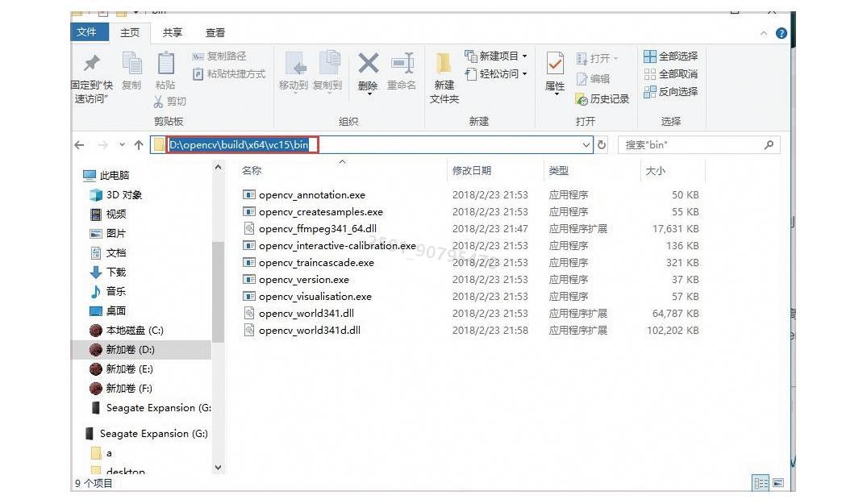
Task: Click Paste Shortcut (粘贴快捷方式)
Action: click(228, 73)
